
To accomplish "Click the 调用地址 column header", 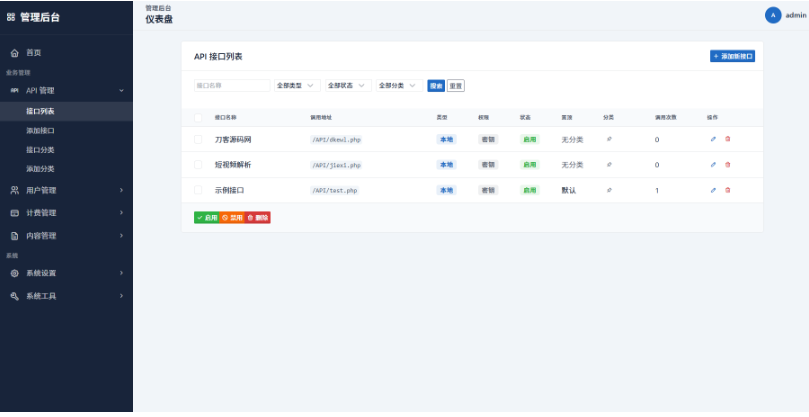I will point(321,118).
